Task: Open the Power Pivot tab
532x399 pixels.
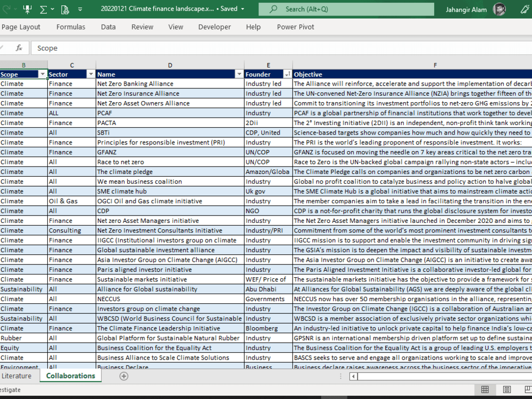Action: point(295,27)
